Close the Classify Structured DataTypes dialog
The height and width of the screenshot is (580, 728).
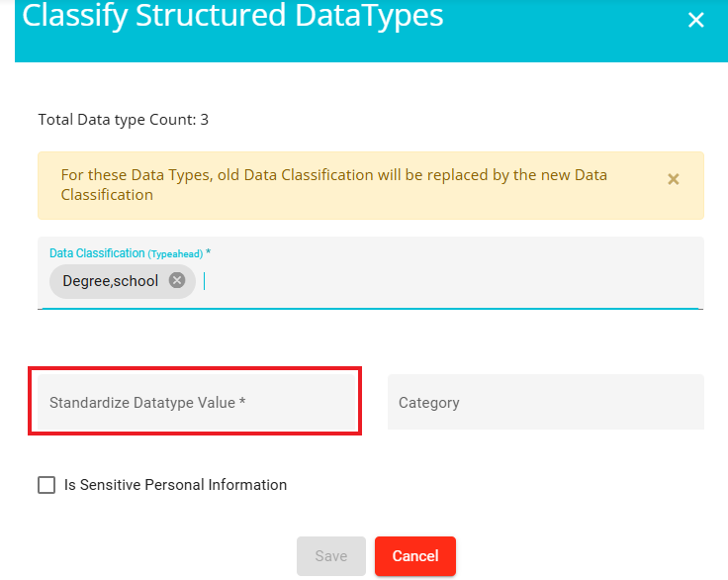click(x=695, y=20)
